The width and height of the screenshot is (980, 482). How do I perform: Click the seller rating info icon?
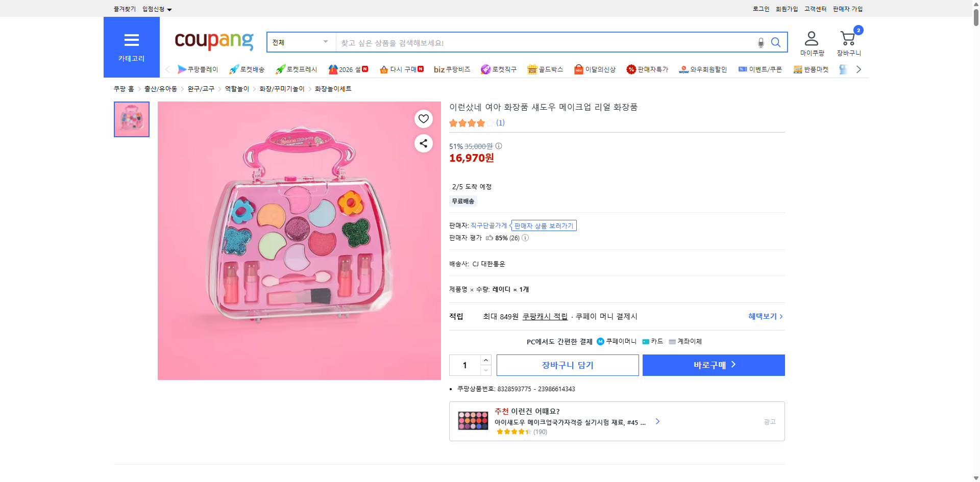[x=525, y=238]
